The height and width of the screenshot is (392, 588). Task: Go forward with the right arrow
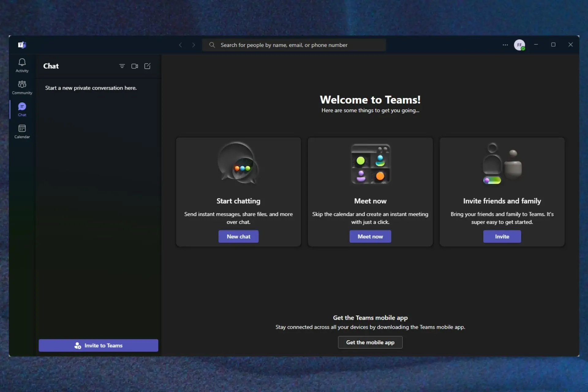(x=194, y=45)
